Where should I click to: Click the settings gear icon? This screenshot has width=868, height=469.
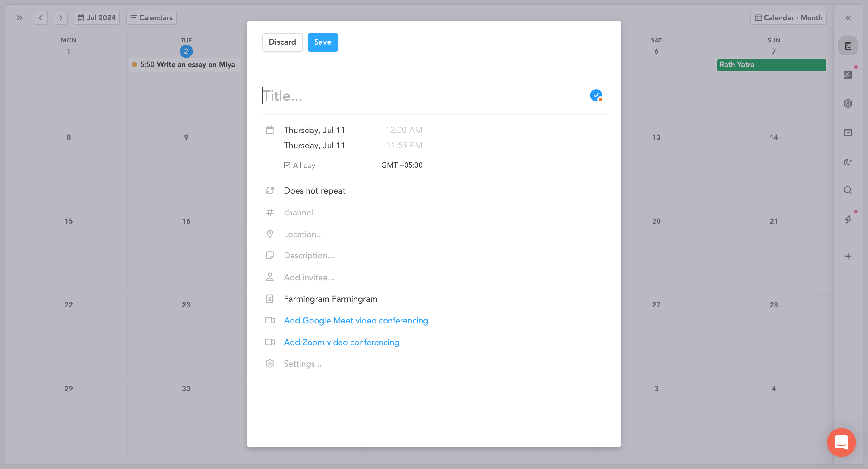pyautogui.click(x=270, y=364)
